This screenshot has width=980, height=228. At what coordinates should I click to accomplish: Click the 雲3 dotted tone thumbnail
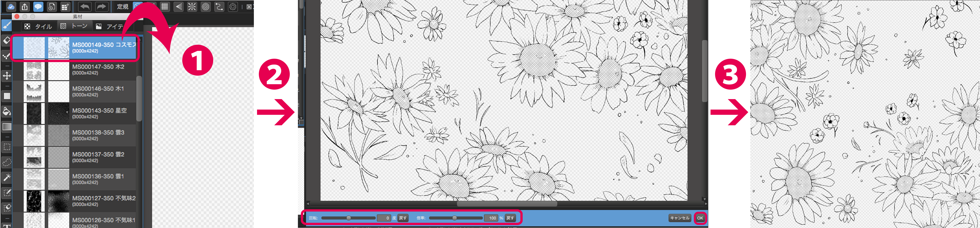point(58,135)
